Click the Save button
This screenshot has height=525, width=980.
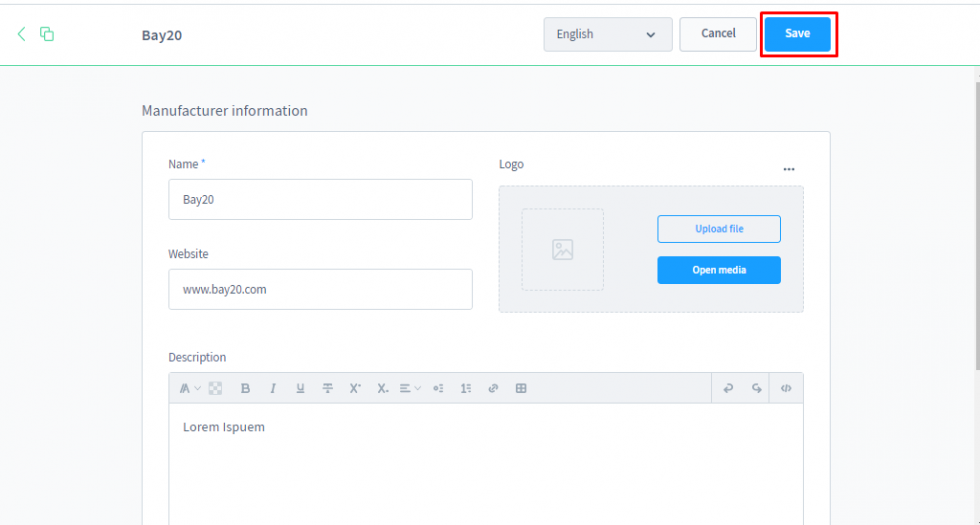pyautogui.click(x=797, y=34)
